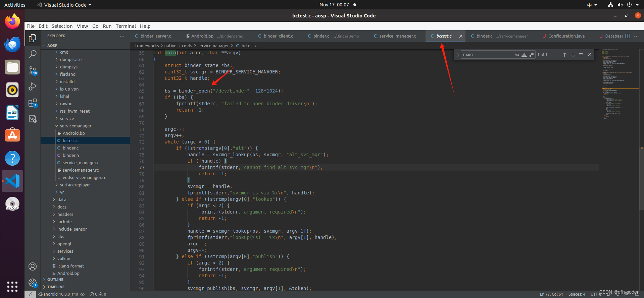Click Ln 77, Col 61 in status bar

pyautogui.click(x=551, y=294)
